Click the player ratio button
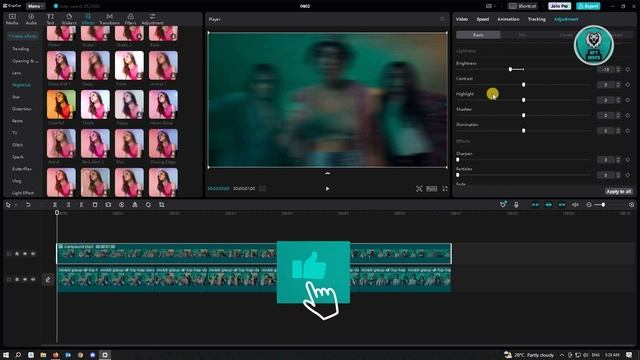The image size is (640, 360). click(x=432, y=189)
